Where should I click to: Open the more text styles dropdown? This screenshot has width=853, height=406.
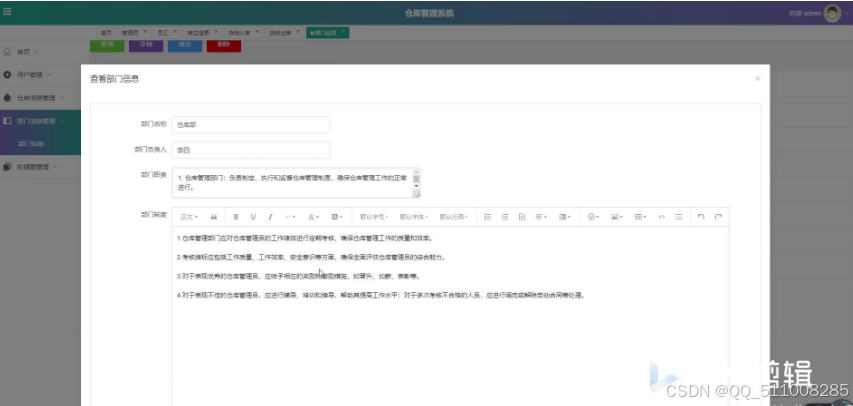[290, 217]
